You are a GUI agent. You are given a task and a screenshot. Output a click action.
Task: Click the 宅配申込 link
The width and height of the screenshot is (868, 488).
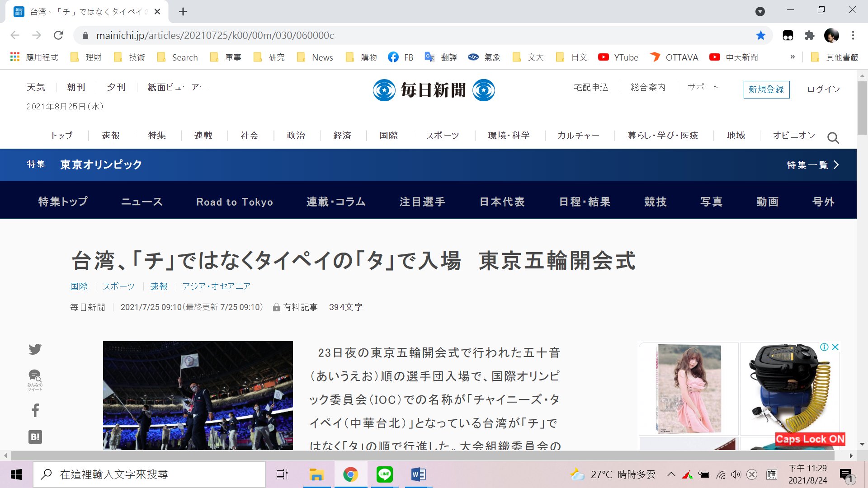(591, 87)
